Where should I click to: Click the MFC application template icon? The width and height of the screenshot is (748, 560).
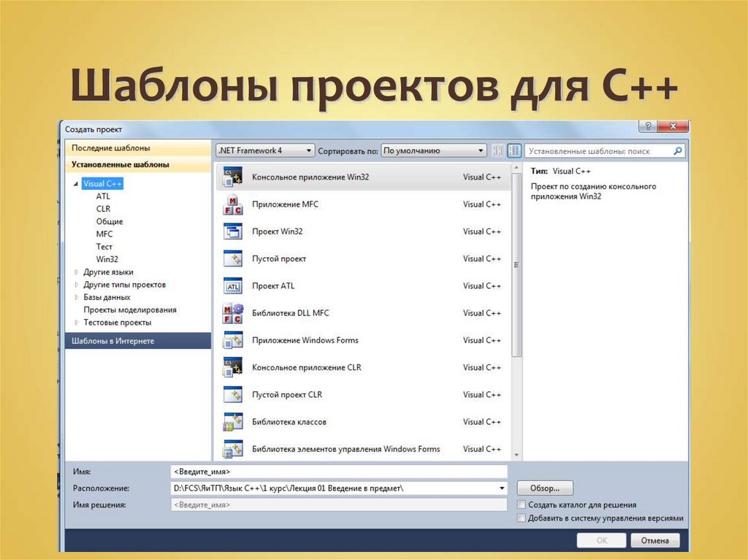[232, 205]
